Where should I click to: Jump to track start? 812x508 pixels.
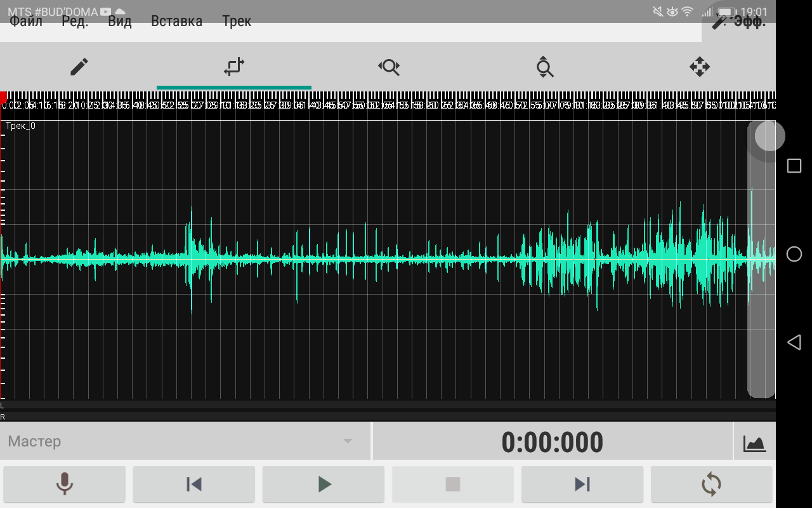click(x=193, y=485)
